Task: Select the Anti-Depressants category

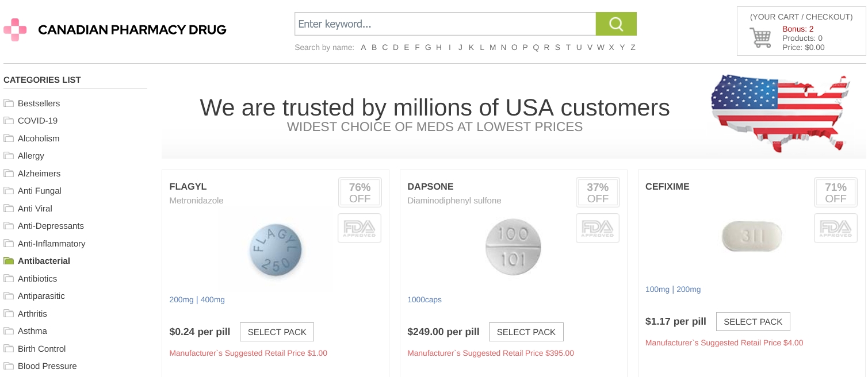Action: (51, 226)
